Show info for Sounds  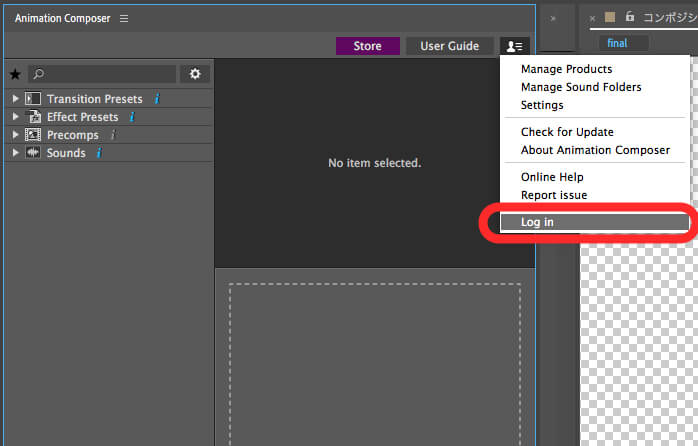(99, 153)
